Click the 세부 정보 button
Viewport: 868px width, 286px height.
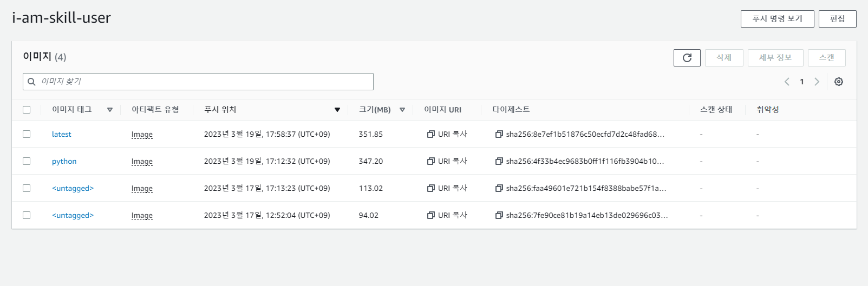click(x=775, y=58)
